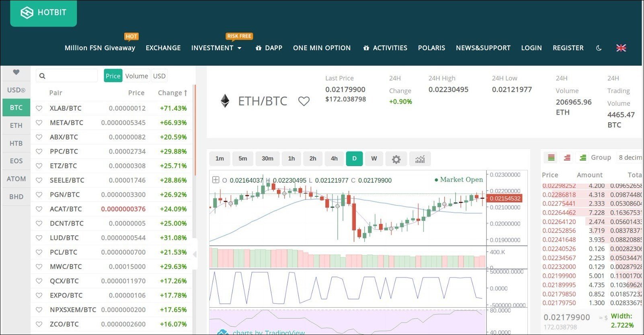Sort pairs by Change column arrow
644x335 pixels.
coord(185,93)
